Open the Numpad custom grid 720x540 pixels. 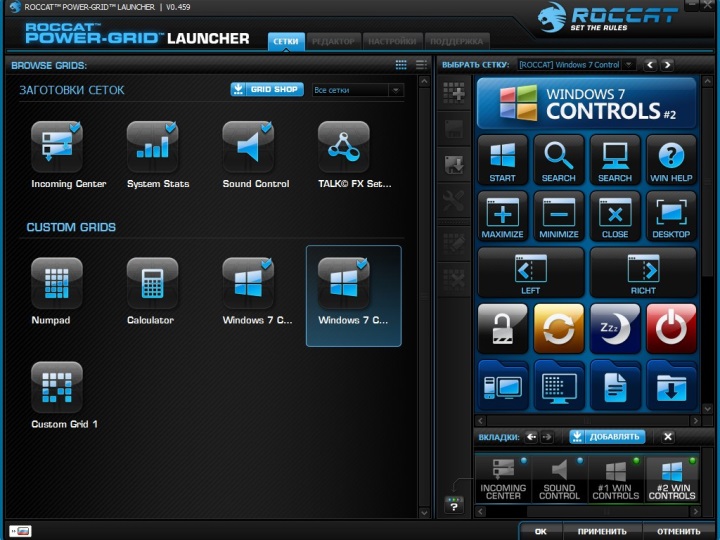coord(57,283)
